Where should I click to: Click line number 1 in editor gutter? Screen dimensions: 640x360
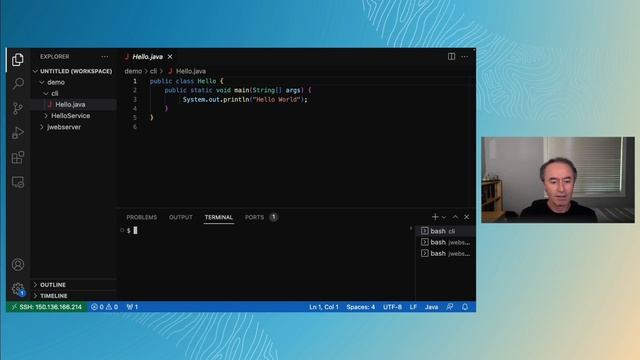click(135, 81)
